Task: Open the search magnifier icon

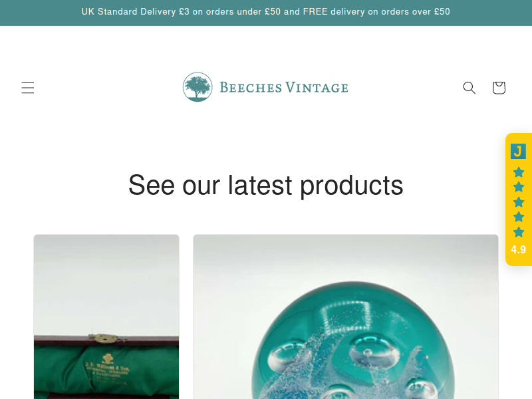Action: pos(469,88)
